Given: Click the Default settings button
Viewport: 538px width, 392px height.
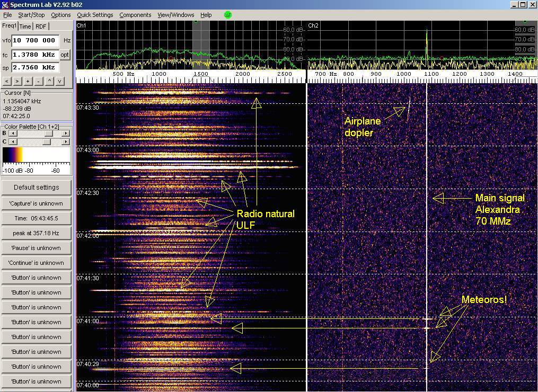Looking at the screenshot, I should coord(36,188).
